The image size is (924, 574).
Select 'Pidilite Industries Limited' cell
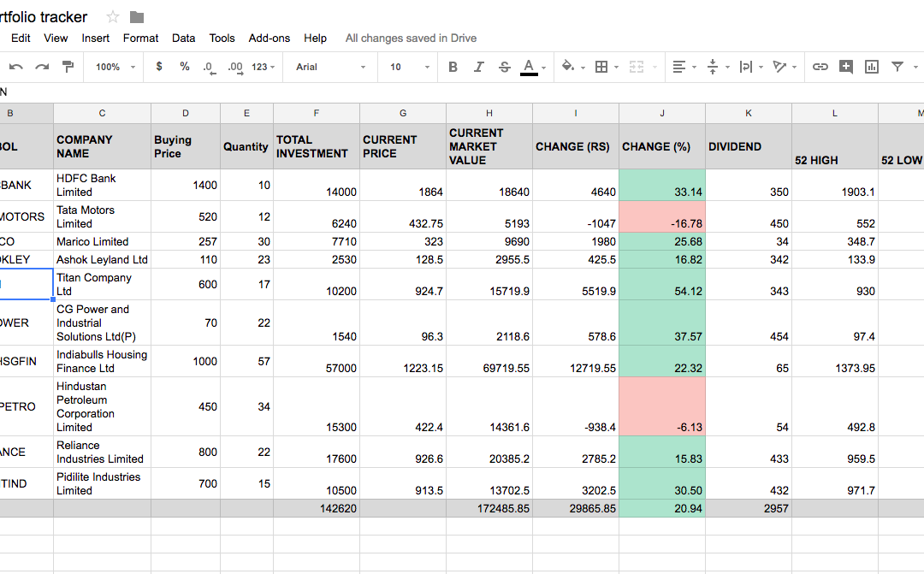[102, 484]
